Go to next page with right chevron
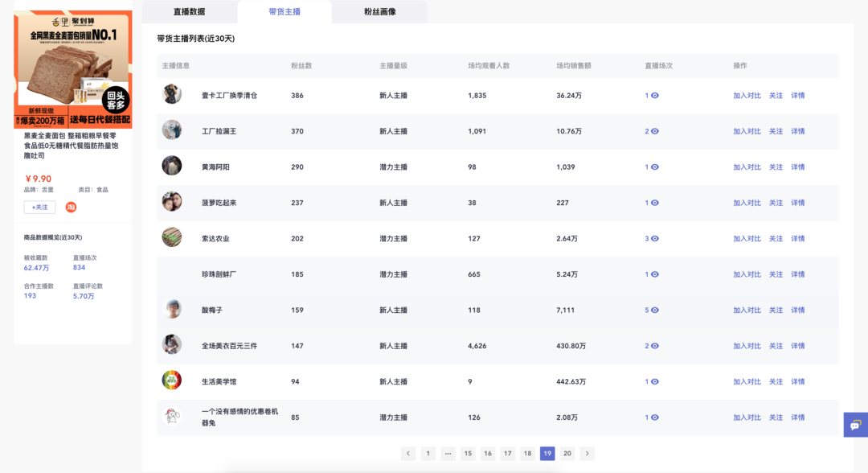Screen dimensions: 868x473 pyautogui.click(x=588, y=453)
